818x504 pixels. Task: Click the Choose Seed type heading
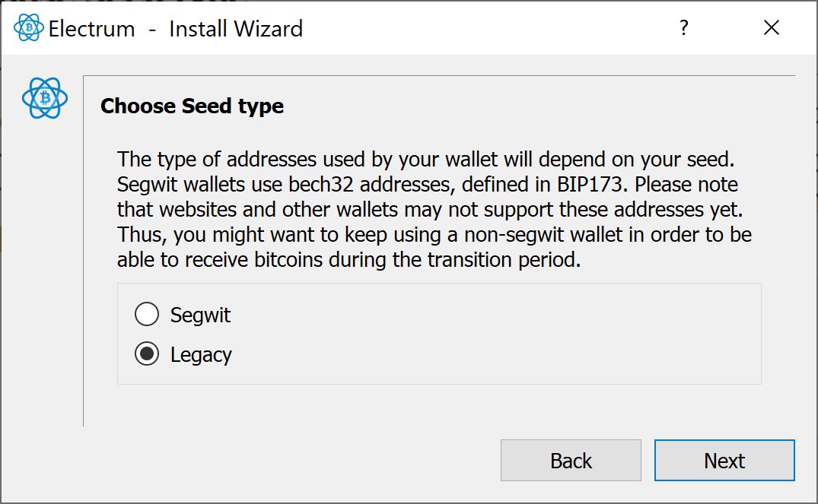pos(192,106)
